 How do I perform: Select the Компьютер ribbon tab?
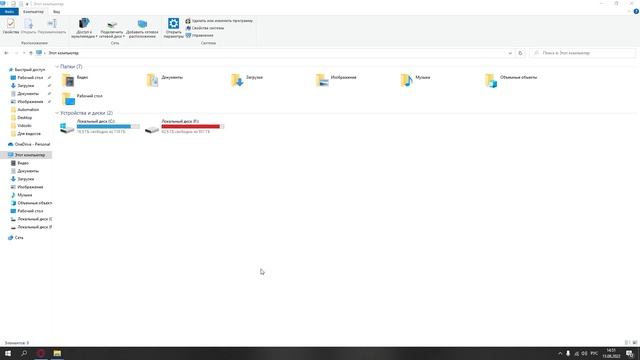click(33, 11)
